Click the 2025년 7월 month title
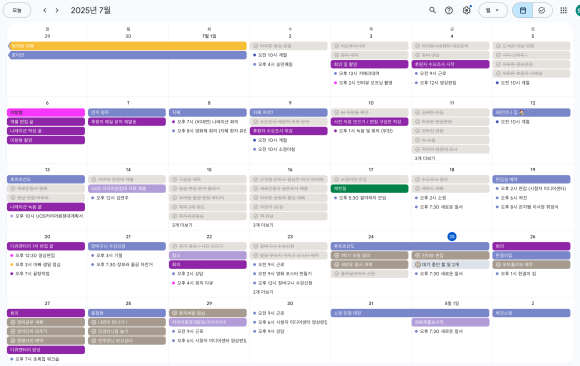This screenshot has height=366, width=580. click(91, 10)
